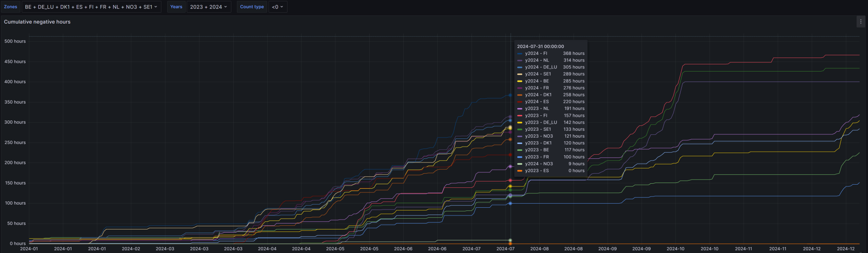
Task: Expand the Zones variable dropdown
Action: [x=91, y=7]
